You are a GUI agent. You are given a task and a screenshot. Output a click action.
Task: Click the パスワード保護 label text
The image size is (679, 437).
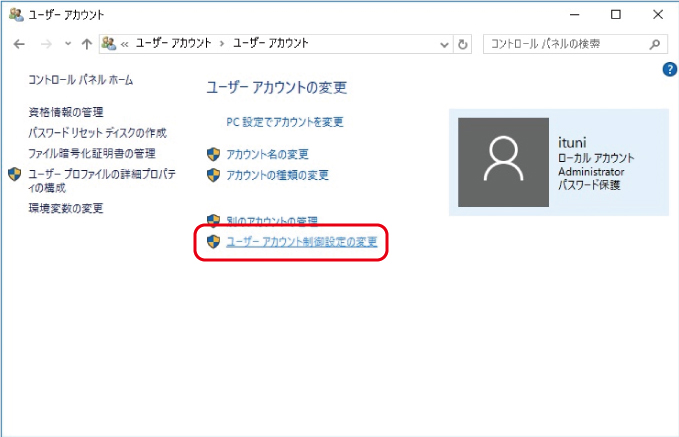click(589, 185)
